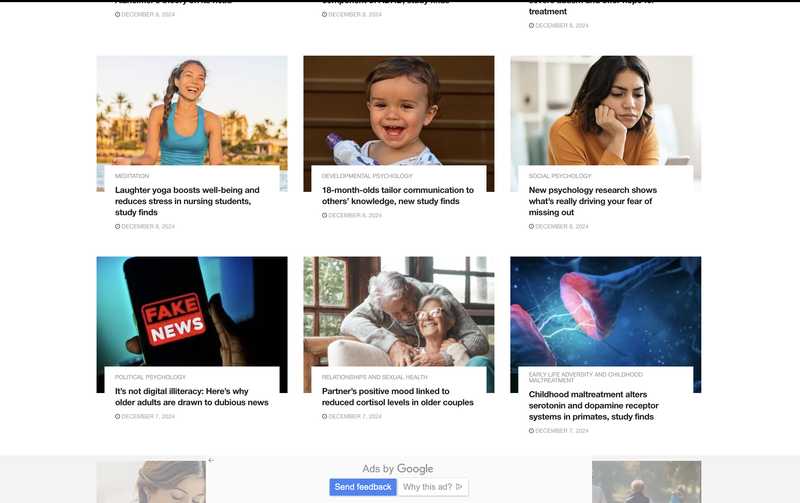Click the clock icon beside fear of missing out date
The height and width of the screenshot is (503, 800).
point(531,227)
